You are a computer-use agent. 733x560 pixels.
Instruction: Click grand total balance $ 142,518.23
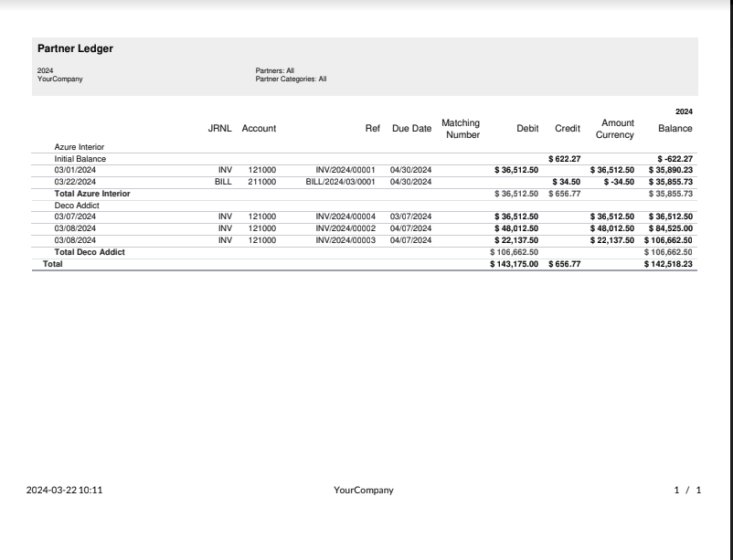pyautogui.click(x=668, y=264)
